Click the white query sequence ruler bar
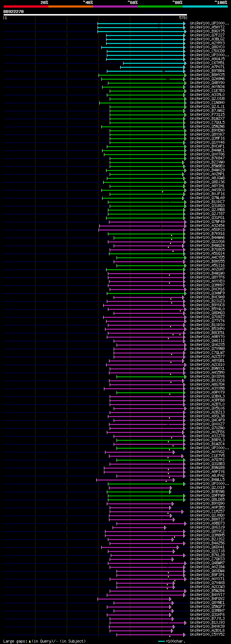The width and height of the screenshot is (231, 644). 95,15
